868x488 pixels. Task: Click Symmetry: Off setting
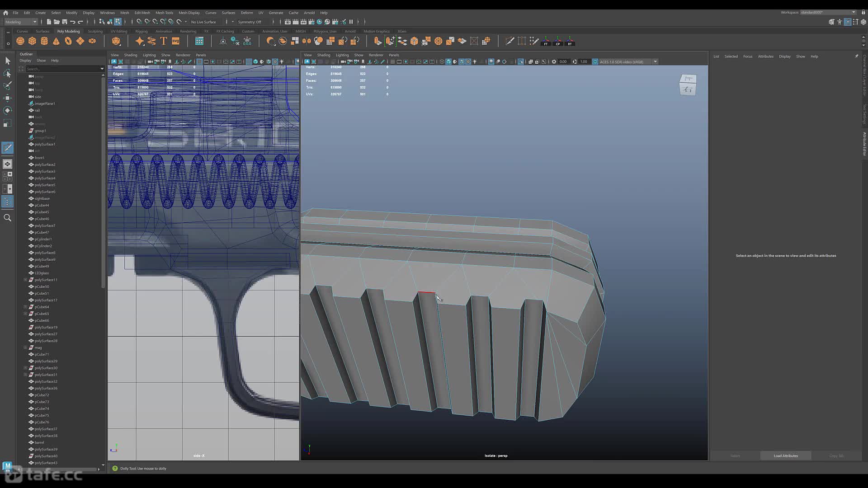pos(250,22)
